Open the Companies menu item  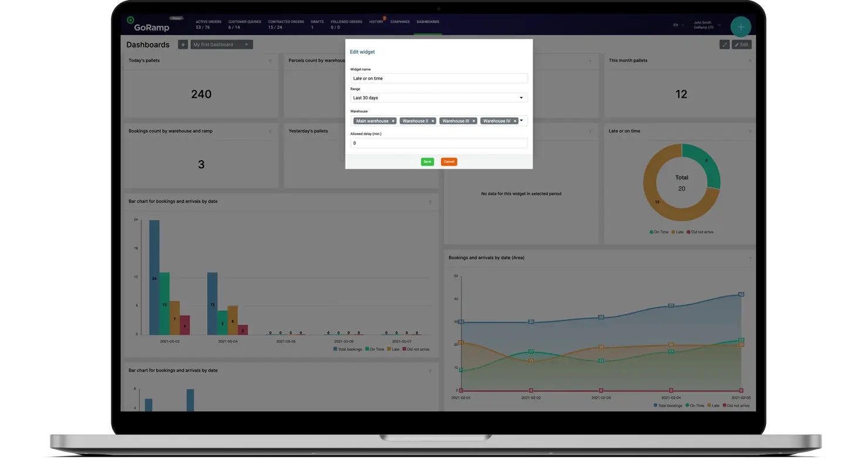point(399,22)
